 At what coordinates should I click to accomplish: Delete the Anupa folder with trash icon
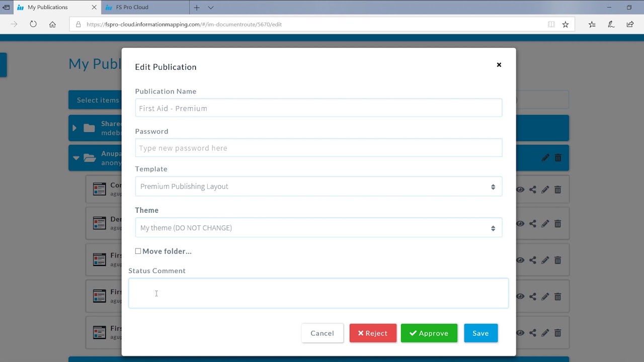(x=558, y=158)
